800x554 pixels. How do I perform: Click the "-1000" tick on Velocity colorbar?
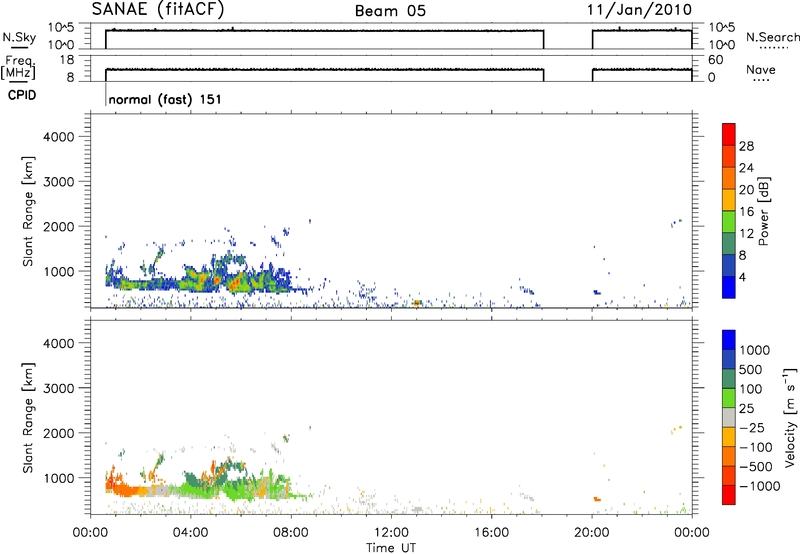point(760,486)
